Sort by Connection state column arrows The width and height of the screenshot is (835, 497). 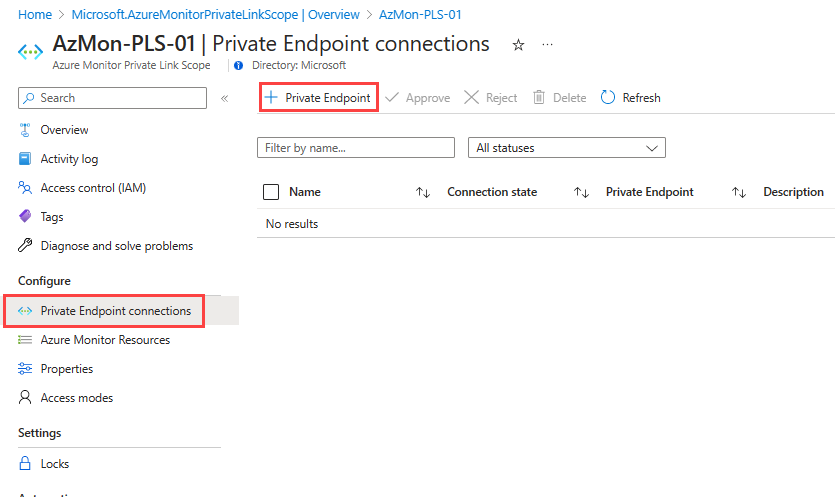(581, 192)
